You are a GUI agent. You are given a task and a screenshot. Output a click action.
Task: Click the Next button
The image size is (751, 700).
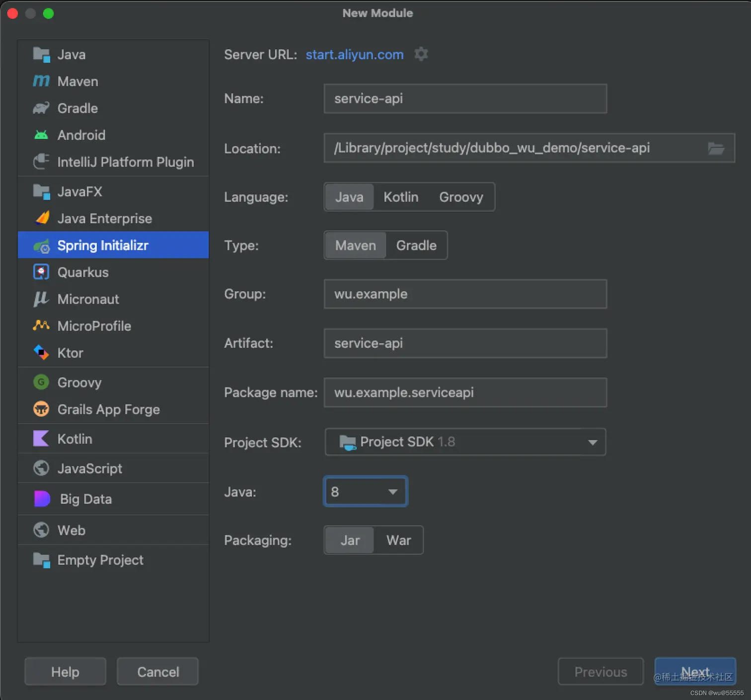[x=695, y=672]
